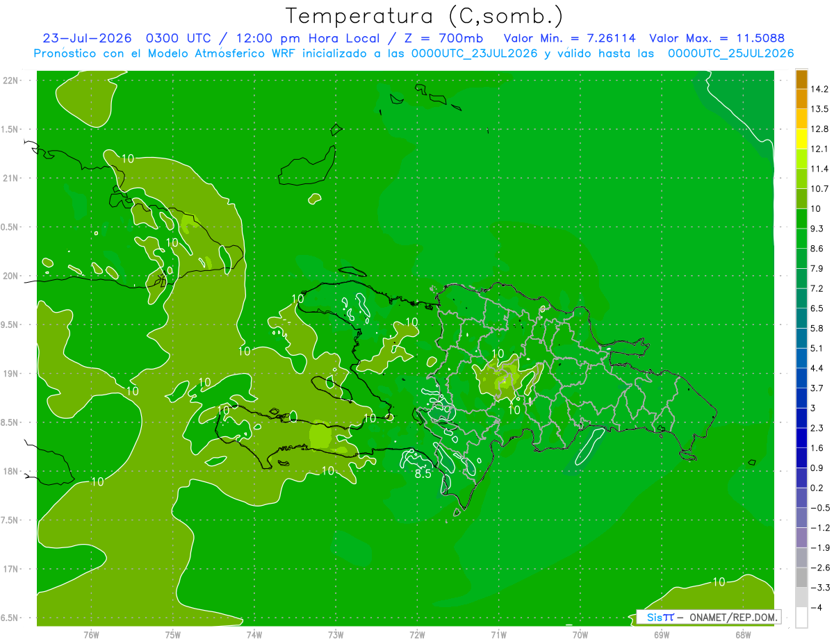
Task: Pick blue swatch between 4.4 and 3.7
Action: (x=801, y=378)
